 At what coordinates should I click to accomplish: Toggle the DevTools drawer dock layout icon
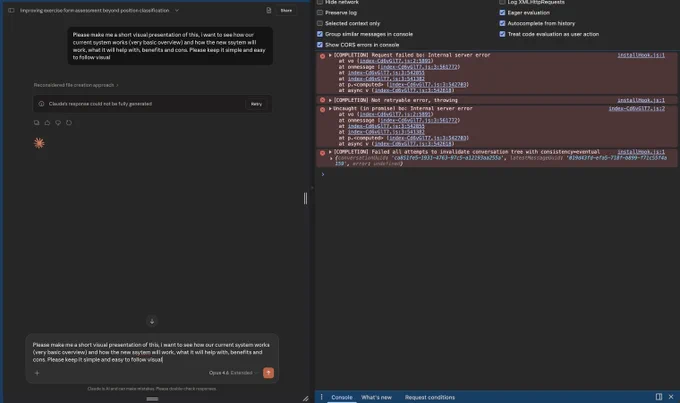point(659,397)
